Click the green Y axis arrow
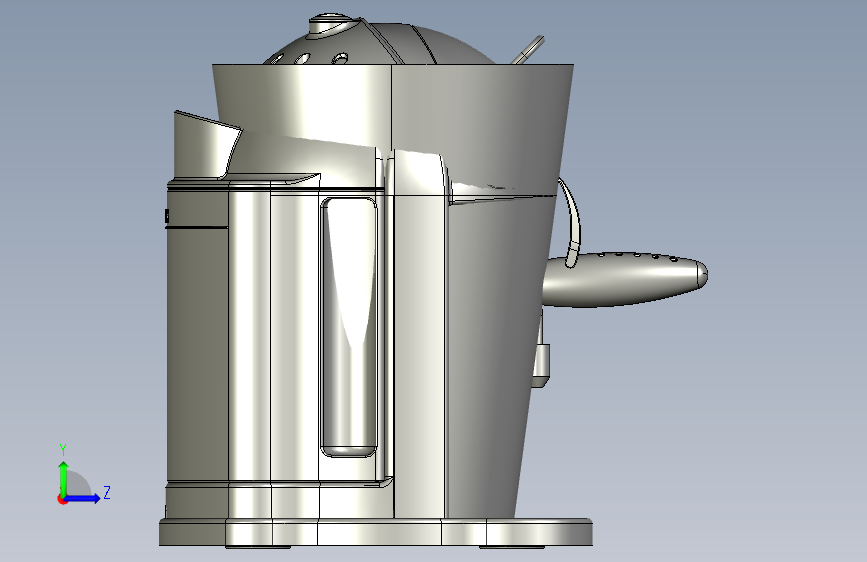Image resolution: width=867 pixels, height=562 pixels. point(64,478)
